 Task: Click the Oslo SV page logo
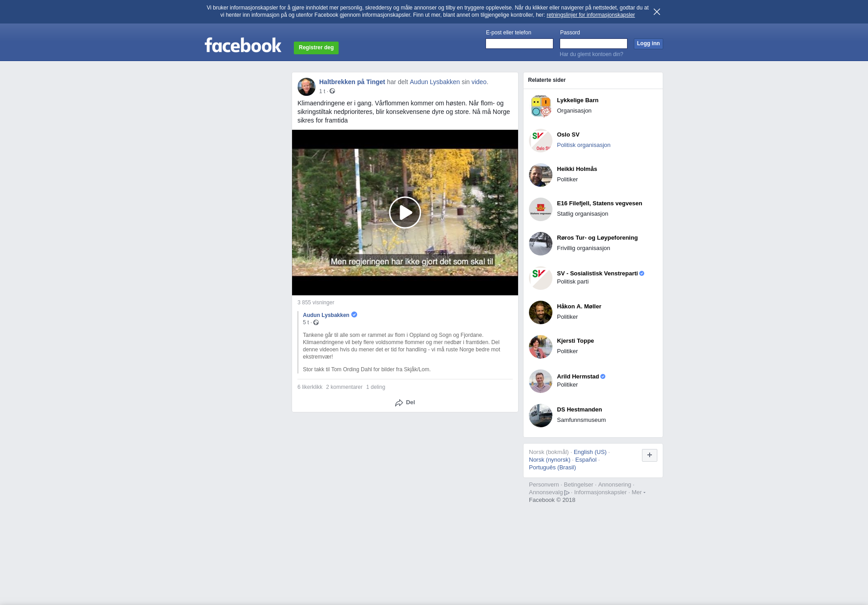(x=540, y=141)
